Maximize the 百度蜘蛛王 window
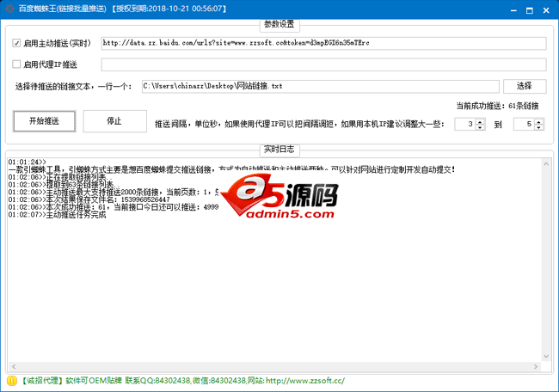Viewport: 559px width, 392px height. pyautogui.click(x=530, y=10)
